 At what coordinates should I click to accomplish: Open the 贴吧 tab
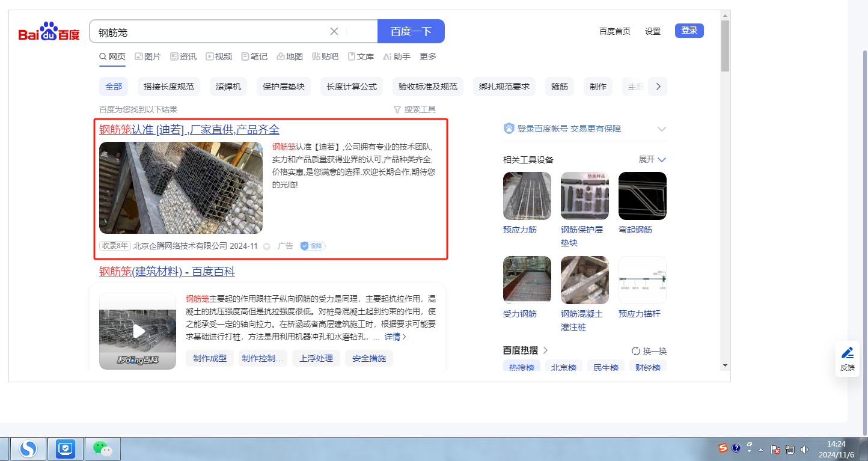[325, 56]
